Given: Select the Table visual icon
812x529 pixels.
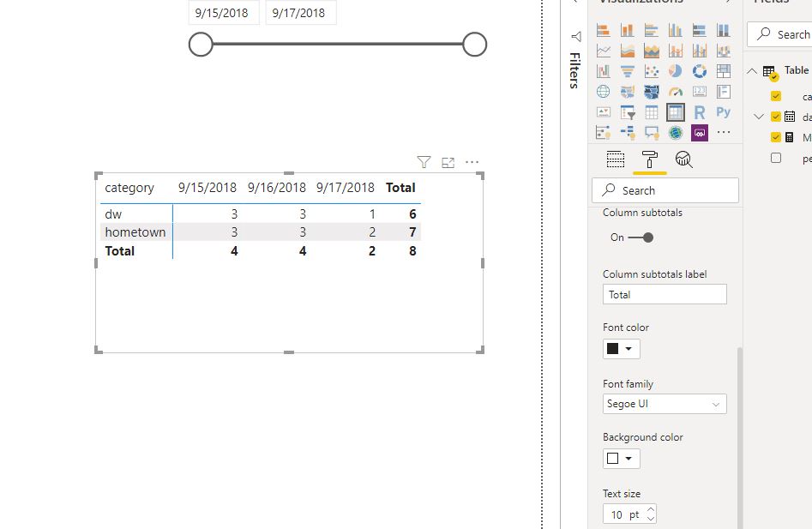Looking at the screenshot, I should tap(652, 112).
